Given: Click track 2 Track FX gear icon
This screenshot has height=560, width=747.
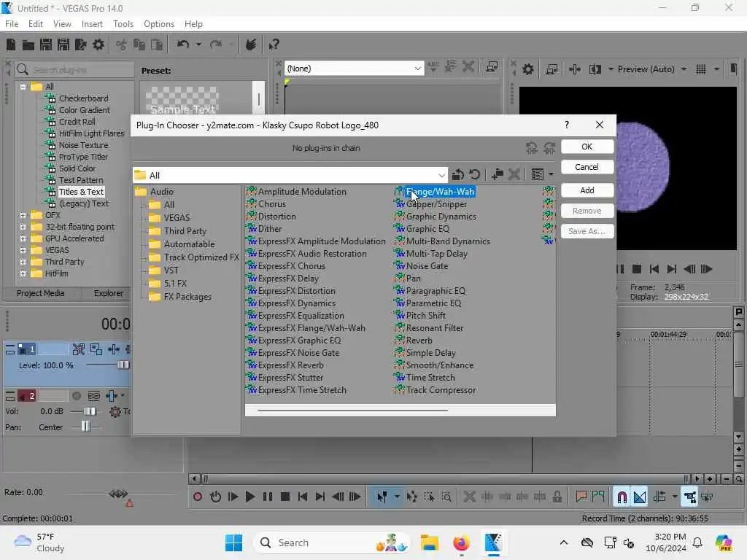Looking at the screenshot, I should point(115,411).
